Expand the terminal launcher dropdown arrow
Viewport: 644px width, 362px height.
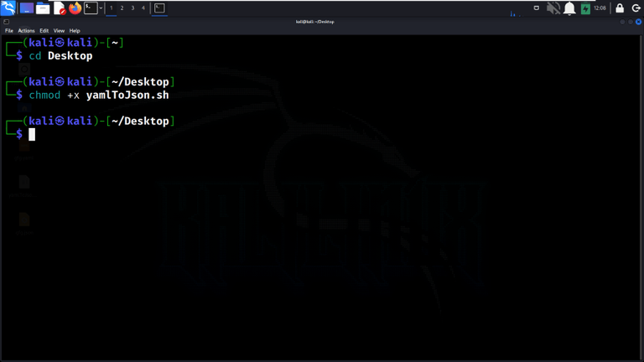point(101,8)
